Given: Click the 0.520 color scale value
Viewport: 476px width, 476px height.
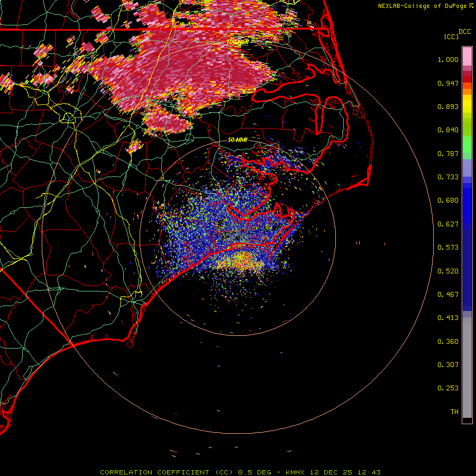Looking at the screenshot, I should tap(448, 271).
